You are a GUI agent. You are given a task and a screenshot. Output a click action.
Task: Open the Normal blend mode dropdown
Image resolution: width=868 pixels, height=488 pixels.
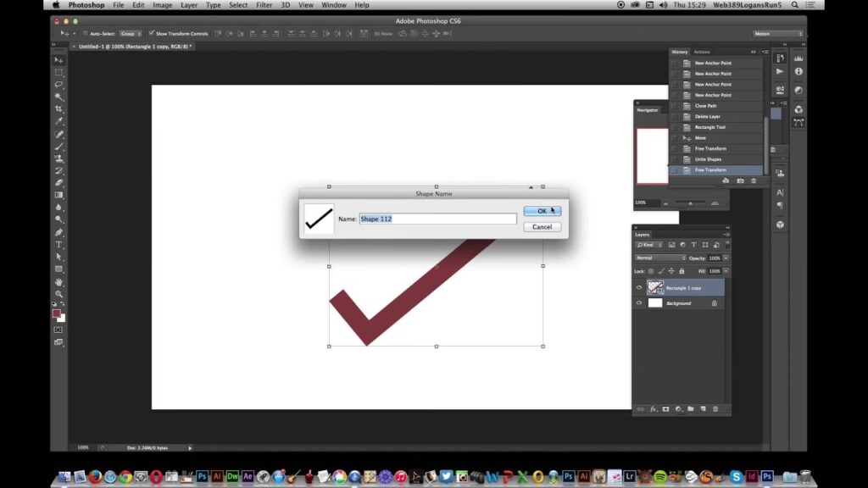(x=660, y=258)
